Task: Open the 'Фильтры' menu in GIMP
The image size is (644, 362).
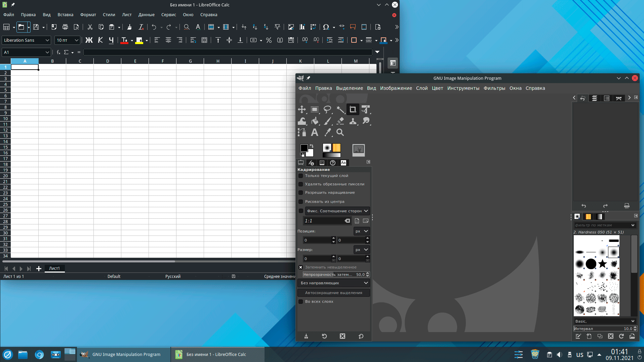Action: 494,88
